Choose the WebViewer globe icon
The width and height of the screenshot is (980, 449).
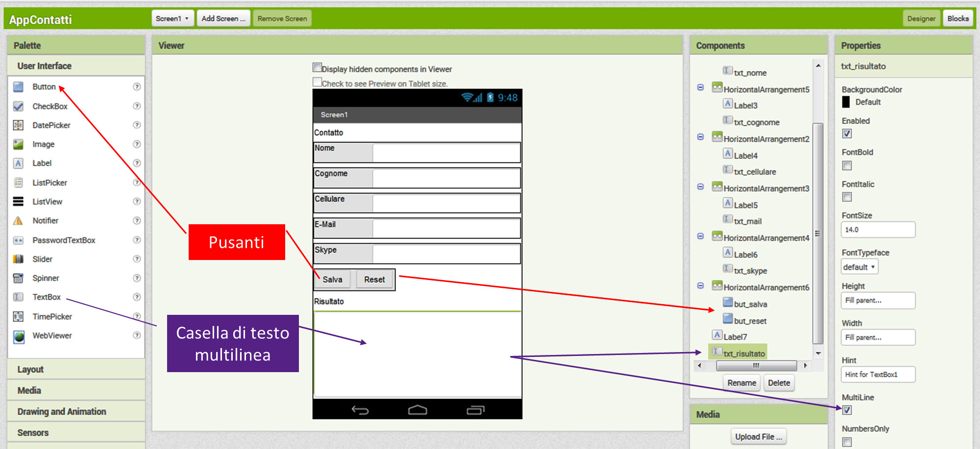[x=19, y=336]
